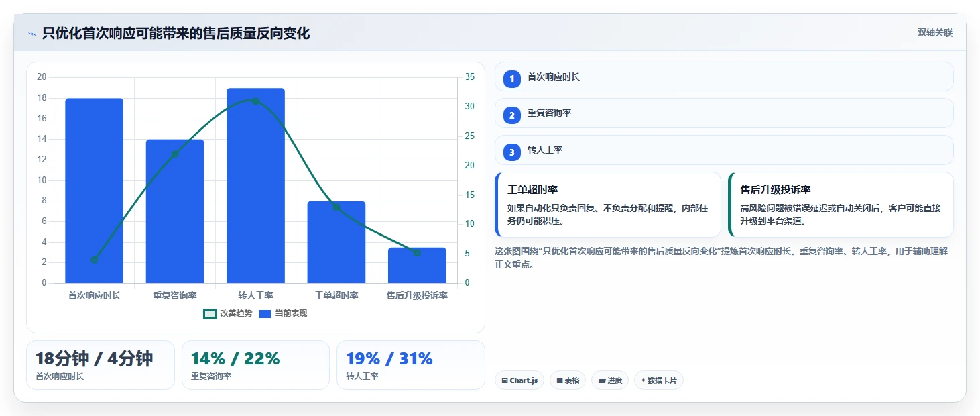The height and width of the screenshot is (416, 980).
Task: Click trend line point on 重复咨询率 bar
Action: click(175, 154)
